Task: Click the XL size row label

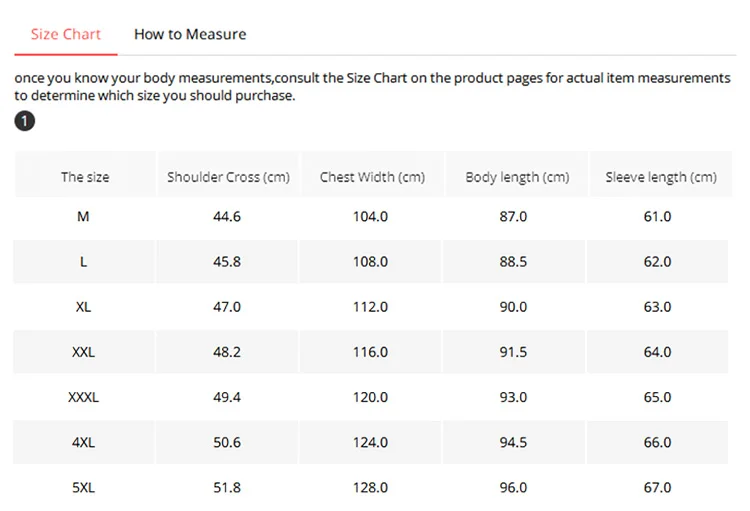Action: (83, 307)
